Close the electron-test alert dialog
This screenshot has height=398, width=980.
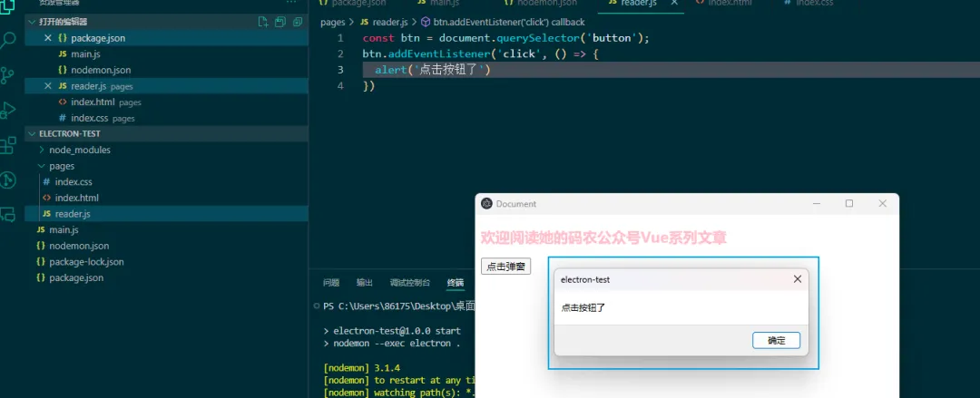pos(797,279)
